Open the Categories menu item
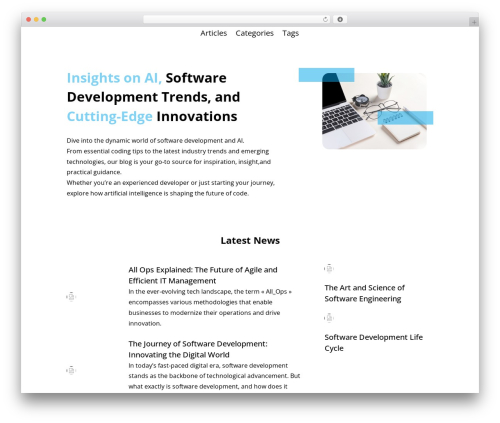The width and height of the screenshot is (500, 423). [254, 33]
